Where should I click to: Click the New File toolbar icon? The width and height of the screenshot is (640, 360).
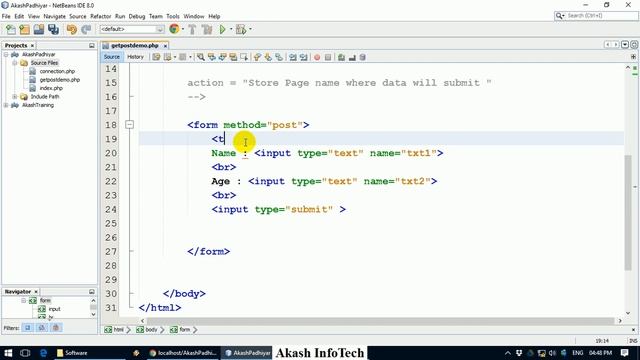click(11, 29)
